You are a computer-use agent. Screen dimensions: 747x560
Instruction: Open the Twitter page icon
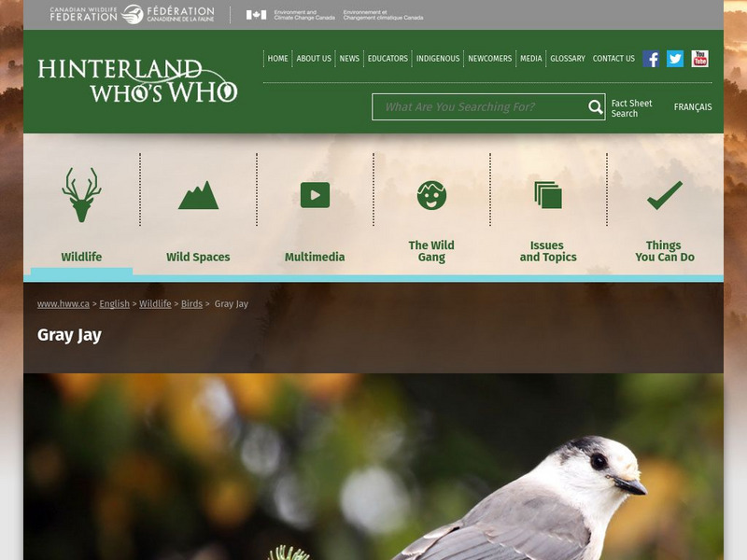[674, 59]
